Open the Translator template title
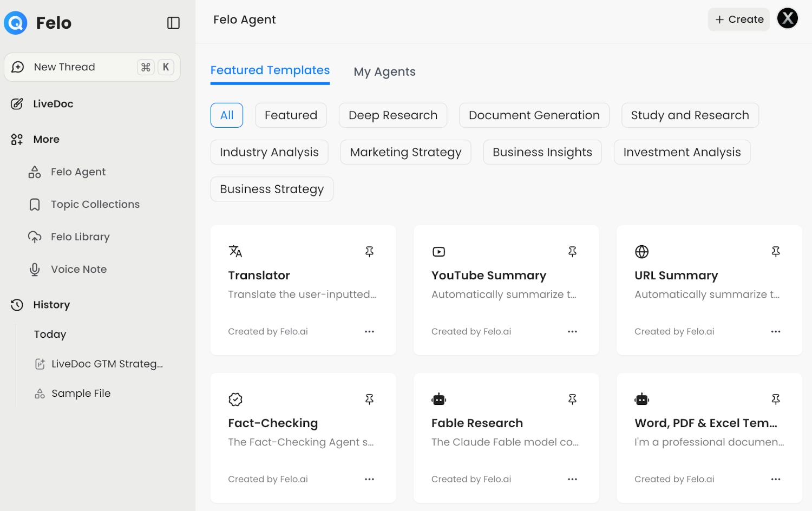 pyautogui.click(x=259, y=276)
